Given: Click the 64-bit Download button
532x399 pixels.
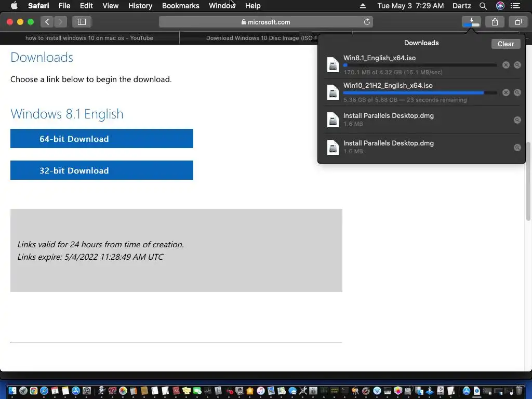Looking at the screenshot, I should [x=102, y=138].
